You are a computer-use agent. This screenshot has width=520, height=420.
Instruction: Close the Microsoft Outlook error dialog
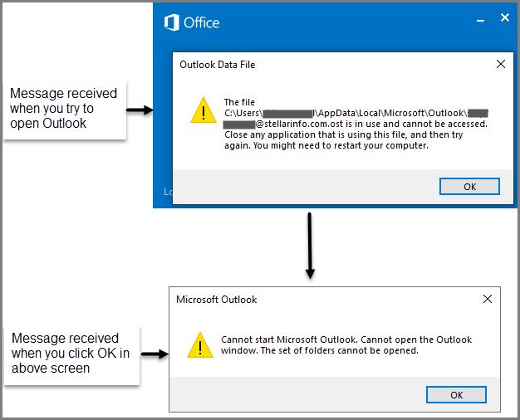(x=488, y=299)
